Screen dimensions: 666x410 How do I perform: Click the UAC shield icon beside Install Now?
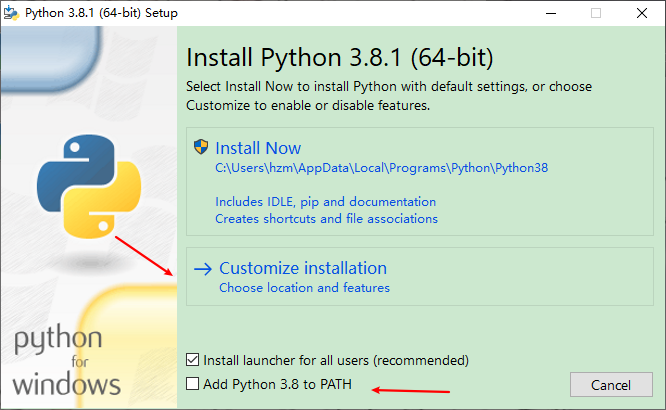pyautogui.click(x=201, y=147)
